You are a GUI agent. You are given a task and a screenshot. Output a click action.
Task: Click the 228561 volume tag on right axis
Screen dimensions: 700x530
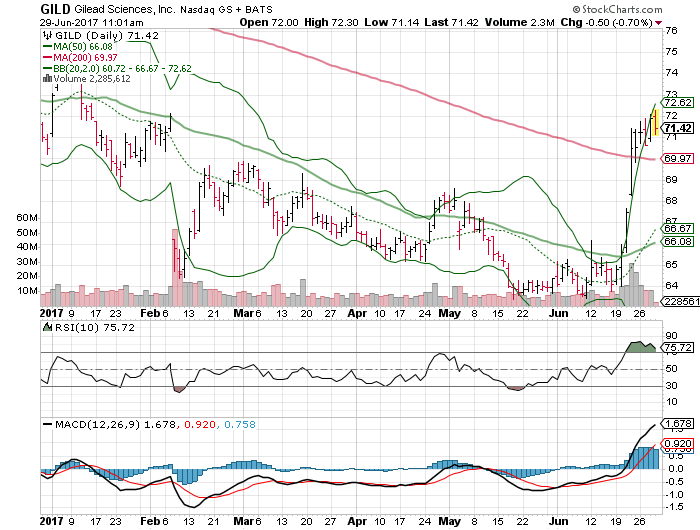681,301
